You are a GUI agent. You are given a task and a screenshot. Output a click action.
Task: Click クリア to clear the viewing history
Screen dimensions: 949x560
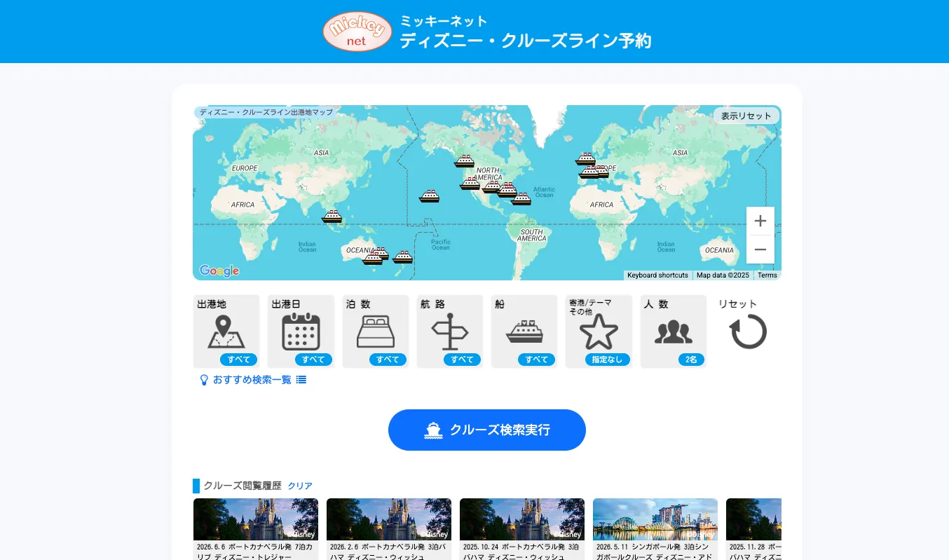(x=300, y=486)
